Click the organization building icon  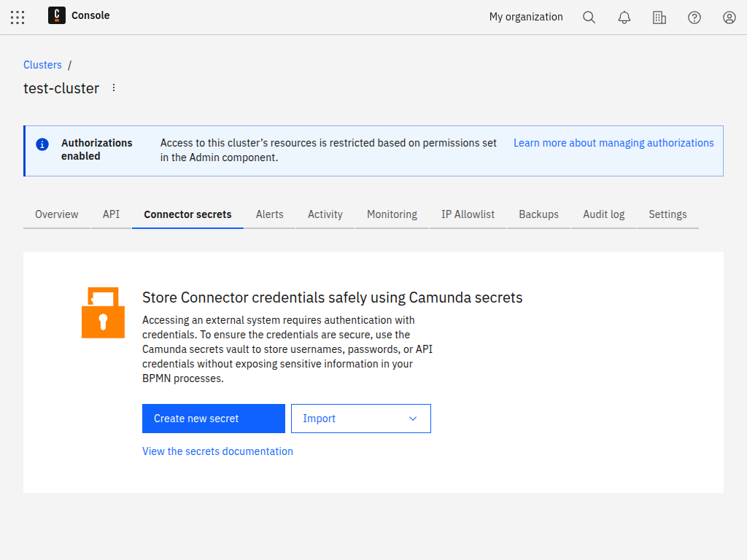659,17
